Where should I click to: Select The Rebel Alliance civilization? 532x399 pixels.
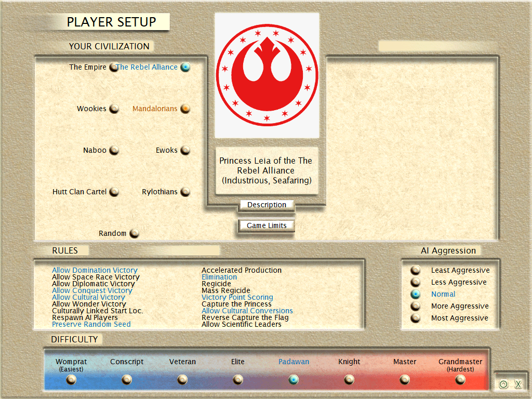tap(185, 67)
